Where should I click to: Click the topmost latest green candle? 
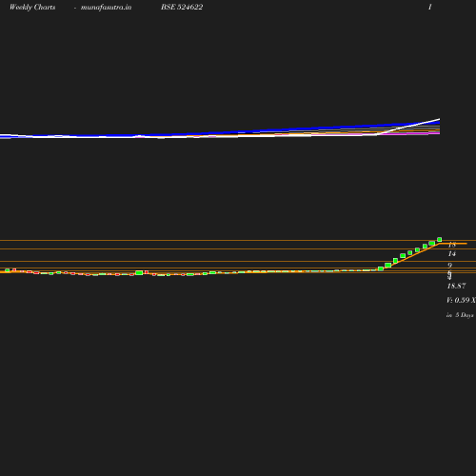pyautogui.click(x=440, y=240)
